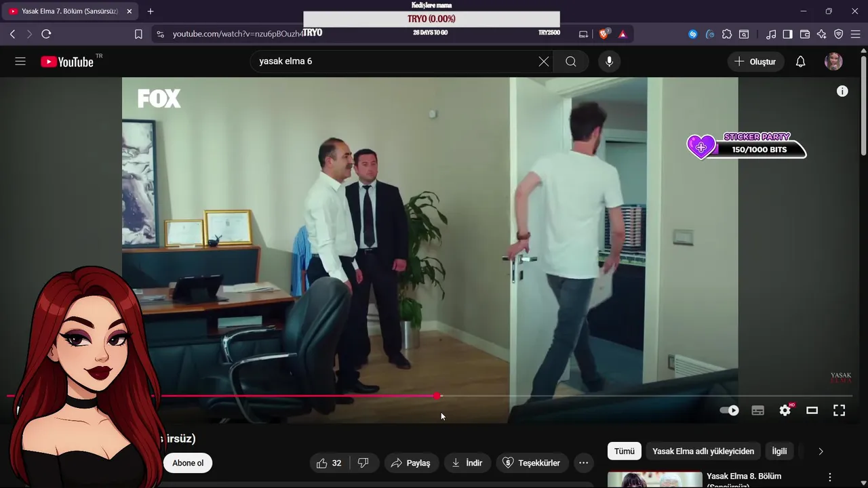The height and width of the screenshot is (488, 868).
Task: Reload the page
Action: (46, 34)
